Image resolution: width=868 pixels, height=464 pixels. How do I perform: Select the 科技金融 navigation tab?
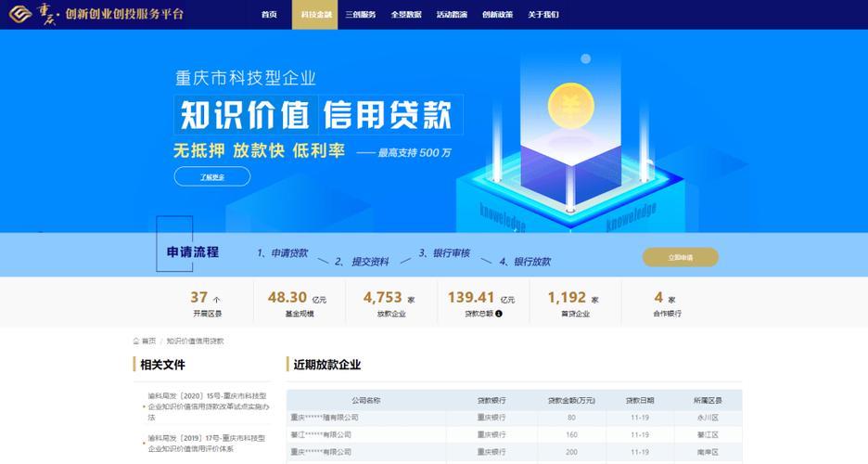point(316,15)
